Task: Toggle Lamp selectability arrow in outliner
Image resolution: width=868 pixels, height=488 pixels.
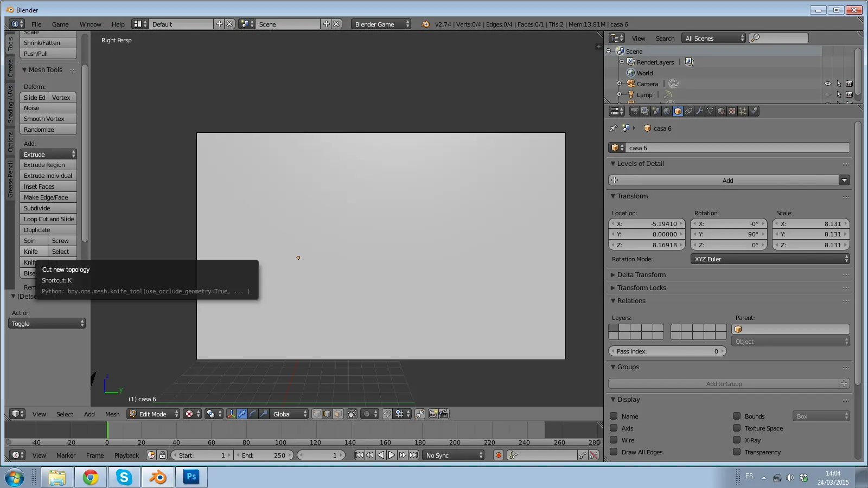Action: (839, 94)
